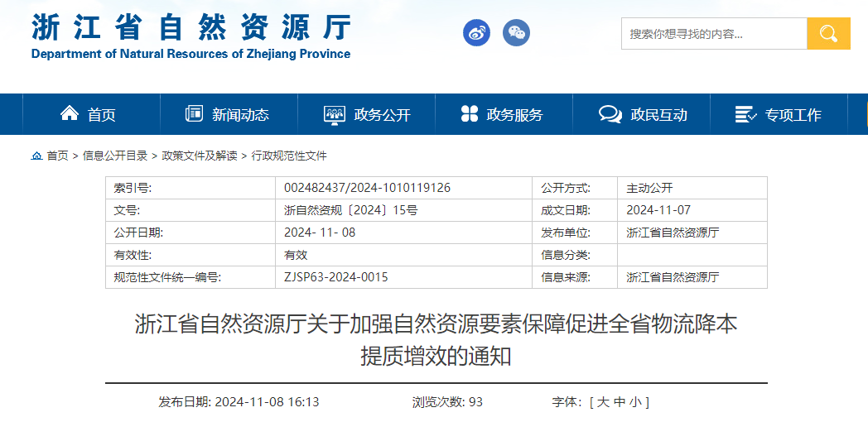Click the 首页 breadcrumb link
The image size is (868, 422).
coord(58,156)
